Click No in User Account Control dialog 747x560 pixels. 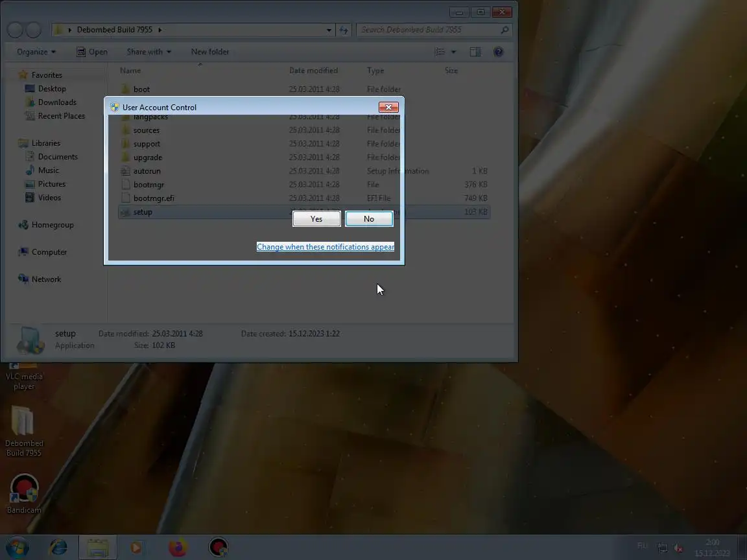pyautogui.click(x=369, y=218)
